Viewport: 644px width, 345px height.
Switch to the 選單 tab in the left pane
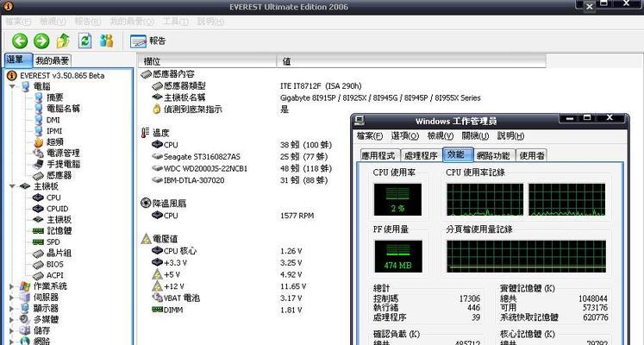pos(18,60)
